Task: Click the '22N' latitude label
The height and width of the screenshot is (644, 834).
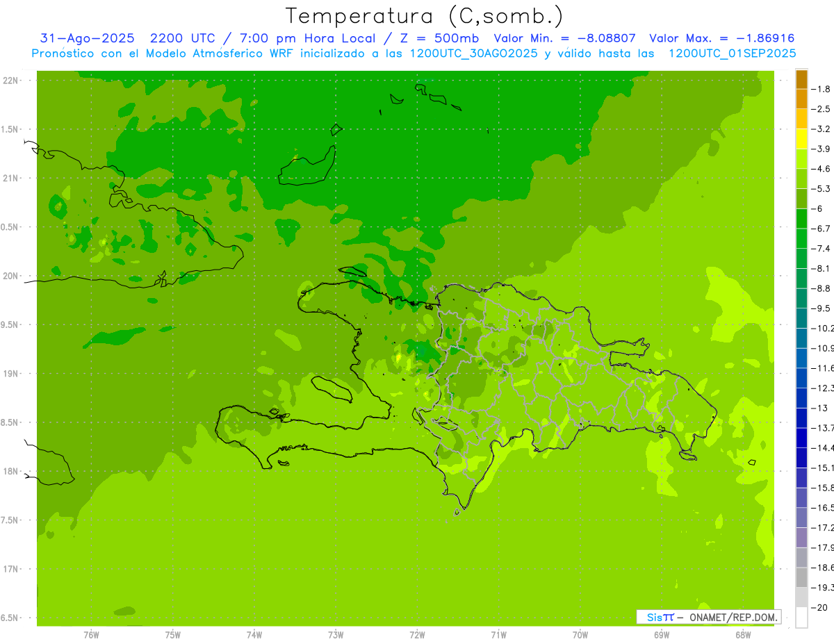Action: click(x=10, y=80)
